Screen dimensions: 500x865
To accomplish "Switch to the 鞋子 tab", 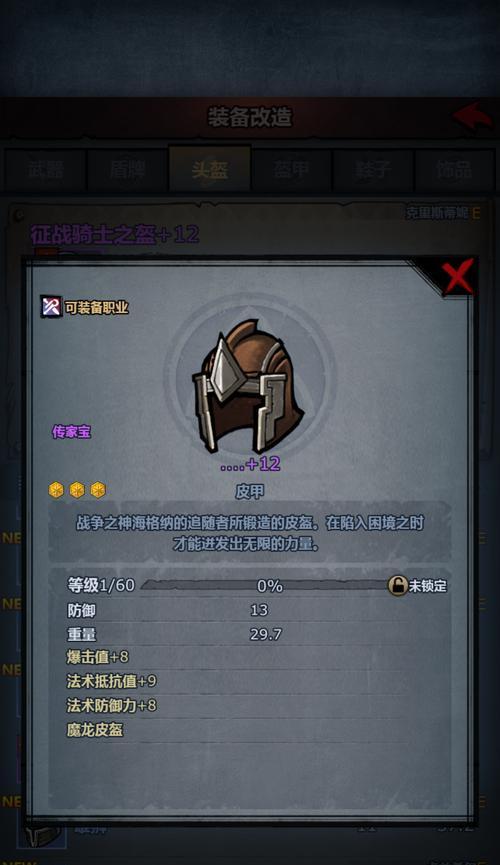I will 373,170.
